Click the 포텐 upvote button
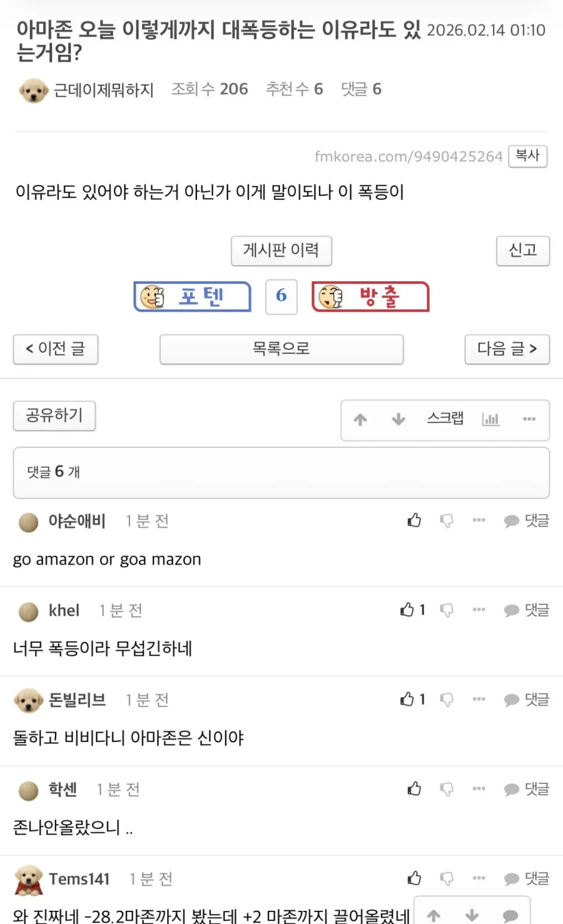This screenshot has width=563, height=924. (192, 296)
